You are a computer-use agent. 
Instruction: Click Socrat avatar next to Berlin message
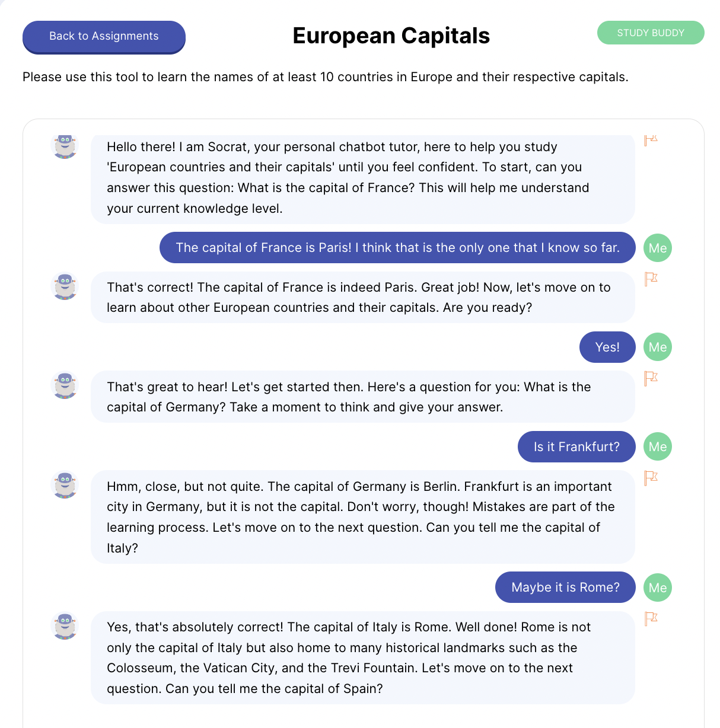tap(65, 485)
